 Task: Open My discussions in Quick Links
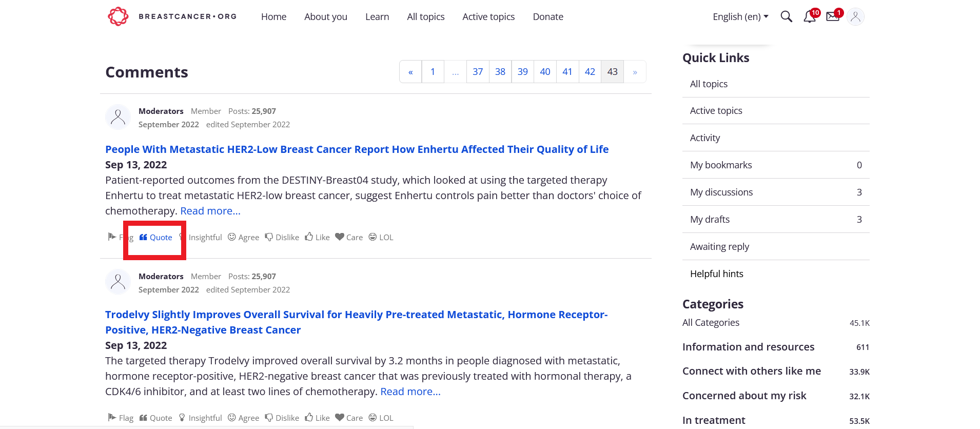click(776, 192)
